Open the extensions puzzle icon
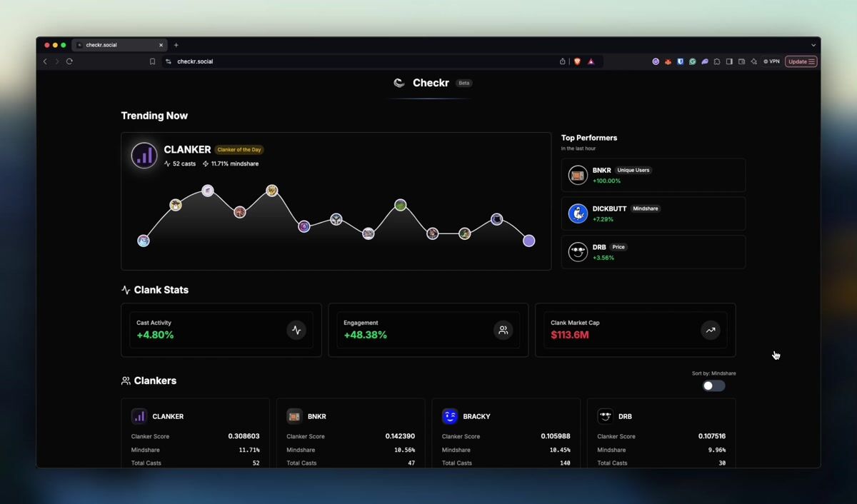 tap(717, 61)
